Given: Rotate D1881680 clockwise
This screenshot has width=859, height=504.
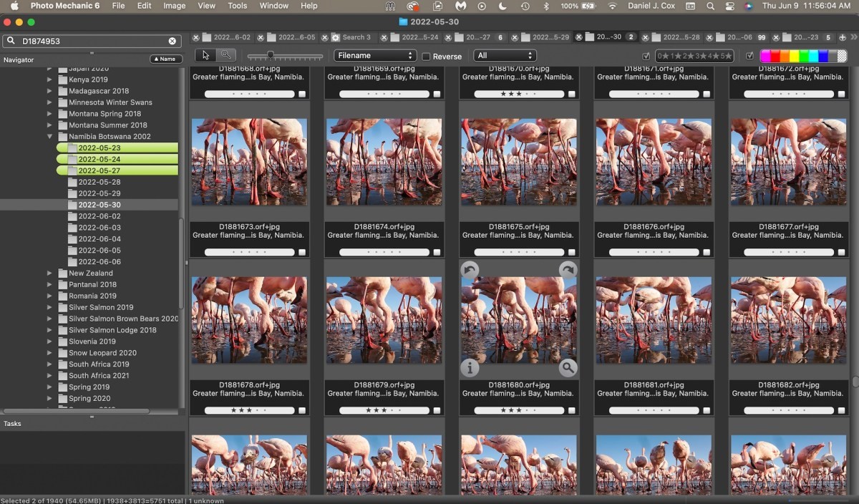Looking at the screenshot, I should [x=568, y=270].
